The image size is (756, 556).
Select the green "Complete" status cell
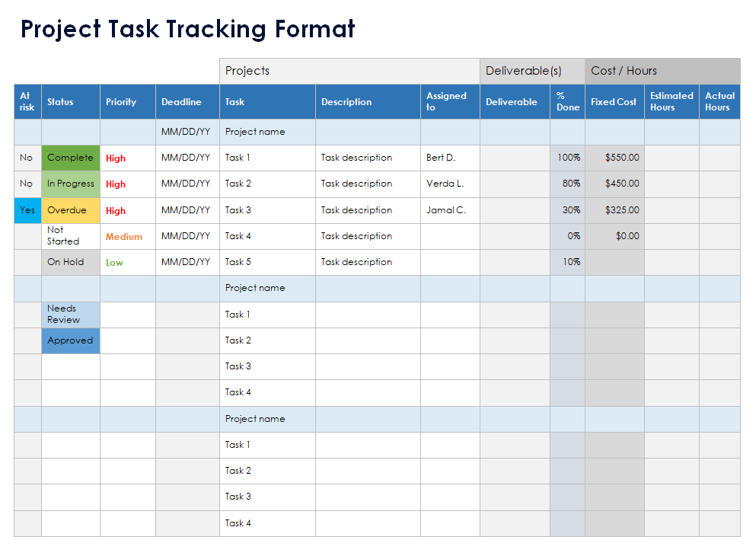(x=70, y=158)
